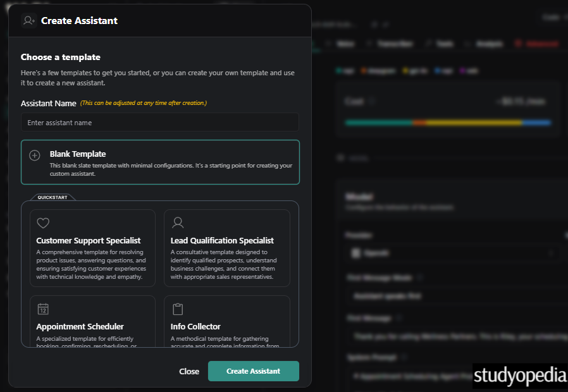The width and height of the screenshot is (568, 392).
Task: Click the Close button in the dialog
Action: coord(189,371)
